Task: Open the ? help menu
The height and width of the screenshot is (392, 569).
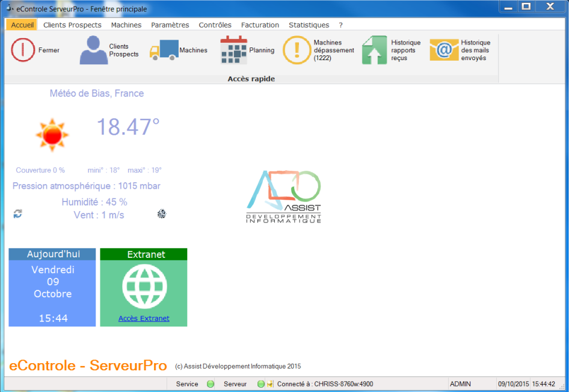Action: coord(341,25)
